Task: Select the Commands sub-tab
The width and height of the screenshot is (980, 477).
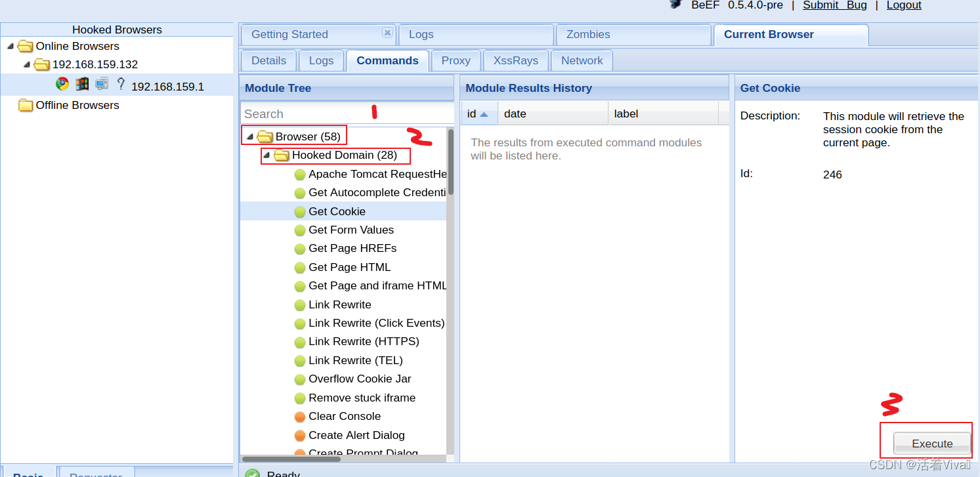Action: [387, 60]
